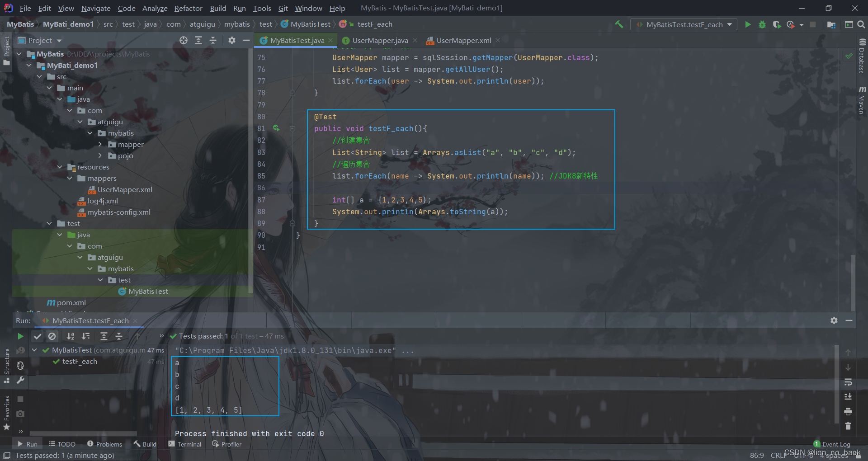Image resolution: width=868 pixels, height=461 pixels.
Task: Close the MyBatisTest.java editor tab
Action: tap(330, 40)
